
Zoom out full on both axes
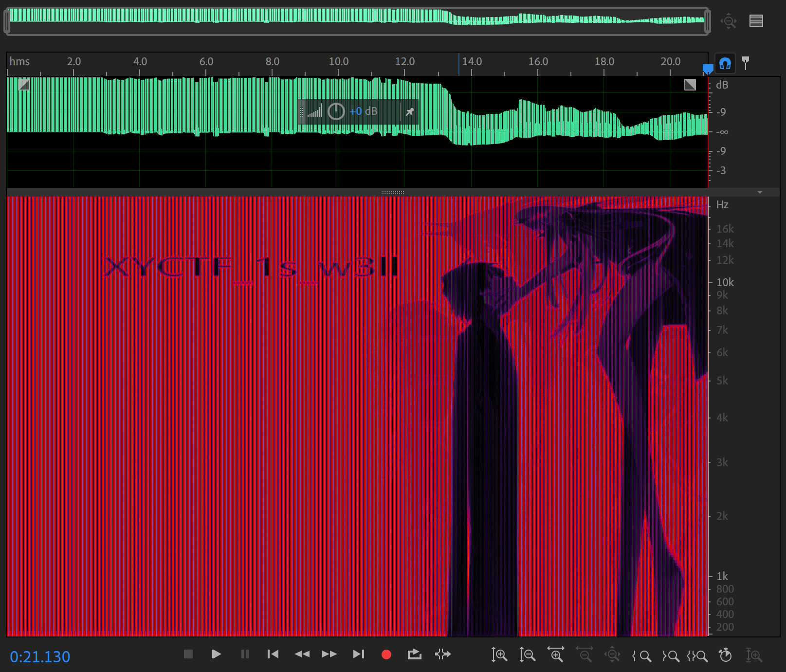click(612, 655)
